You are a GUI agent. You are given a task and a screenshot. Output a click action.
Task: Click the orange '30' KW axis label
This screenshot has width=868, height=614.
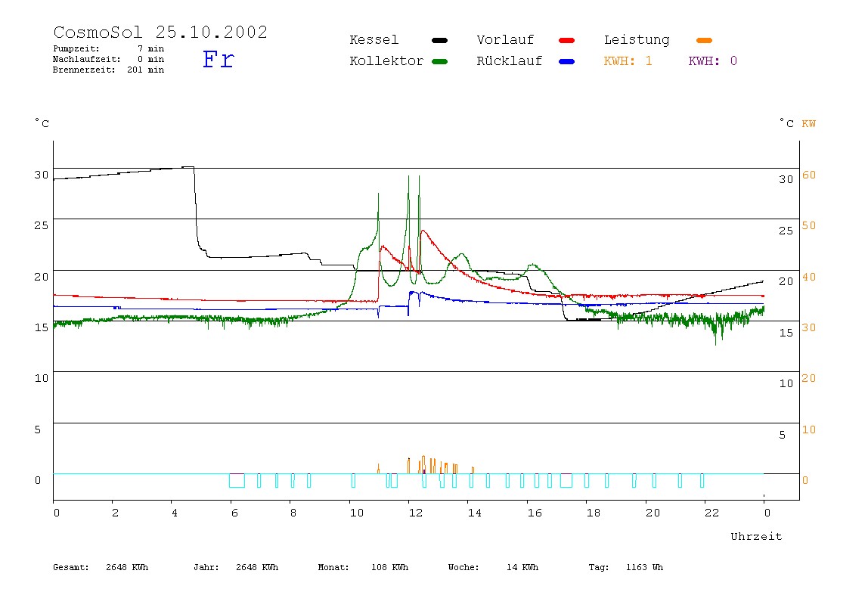pos(809,327)
